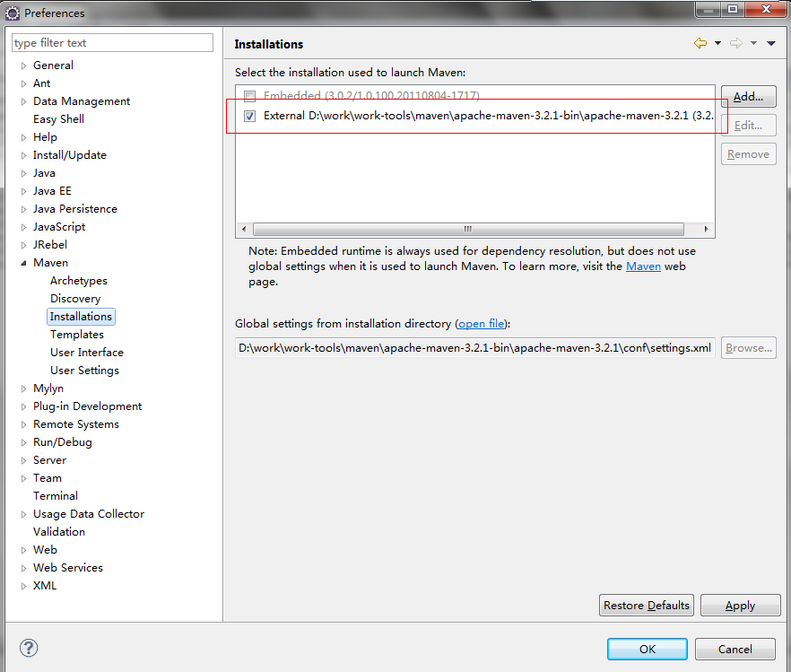Click the Remove installation button

coord(748,154)
